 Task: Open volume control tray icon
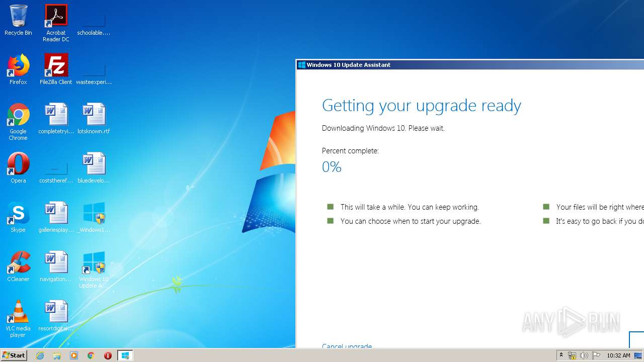[584, 355]
